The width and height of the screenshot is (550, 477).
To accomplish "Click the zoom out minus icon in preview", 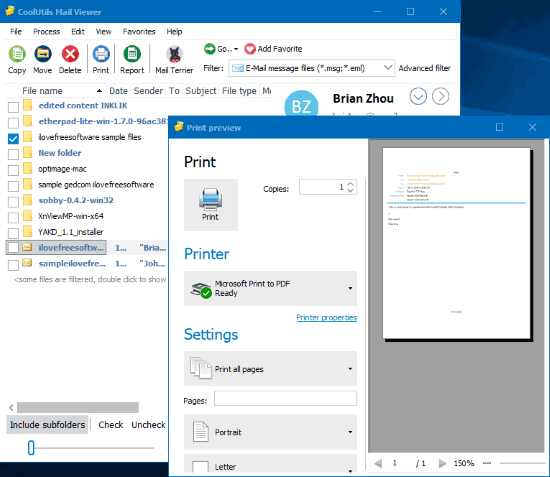I will click(487, 463).
